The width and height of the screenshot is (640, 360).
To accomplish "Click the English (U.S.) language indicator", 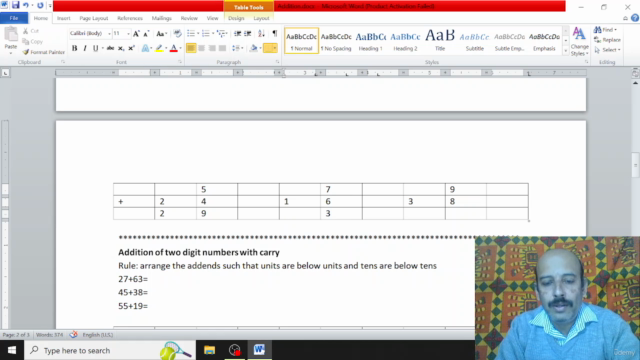I will [x=98, y=335].
